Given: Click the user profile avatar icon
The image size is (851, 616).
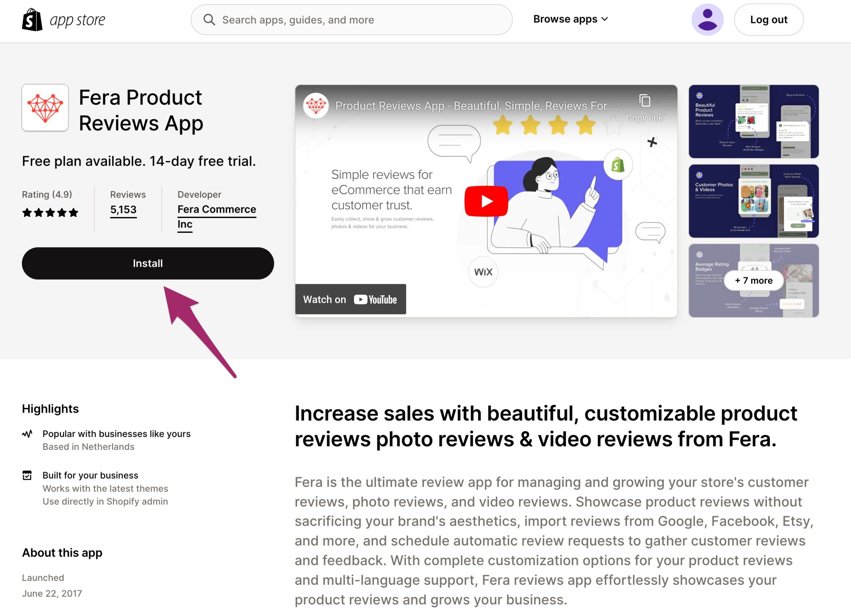Looking at the screenshot, I should tap(708, 19).
